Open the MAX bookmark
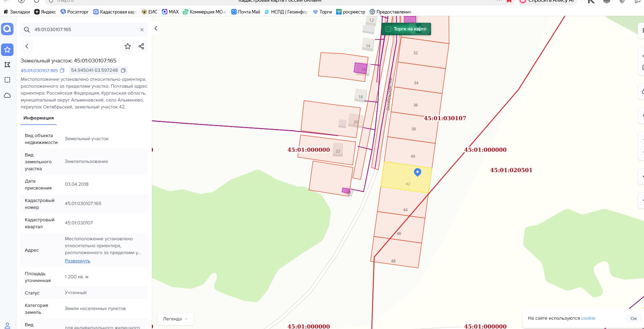Screen dimensions: 644x329 tap(170, 12)
